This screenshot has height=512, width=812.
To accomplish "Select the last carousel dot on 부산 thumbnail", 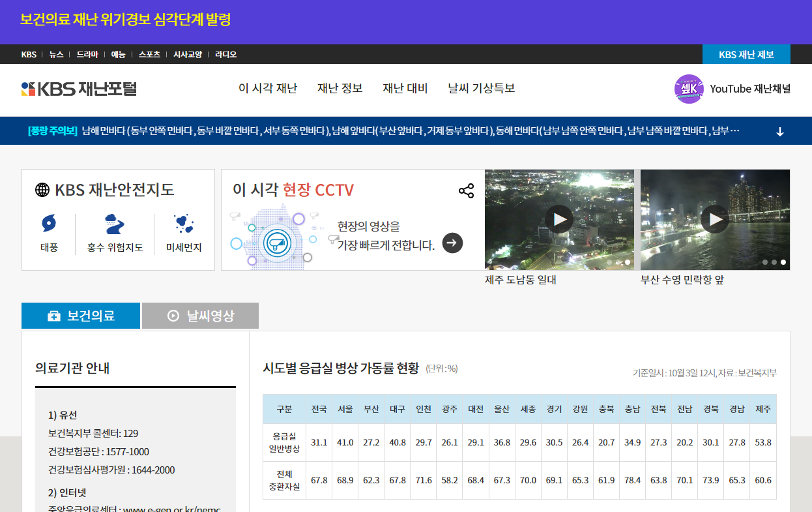I will [783, 262].
